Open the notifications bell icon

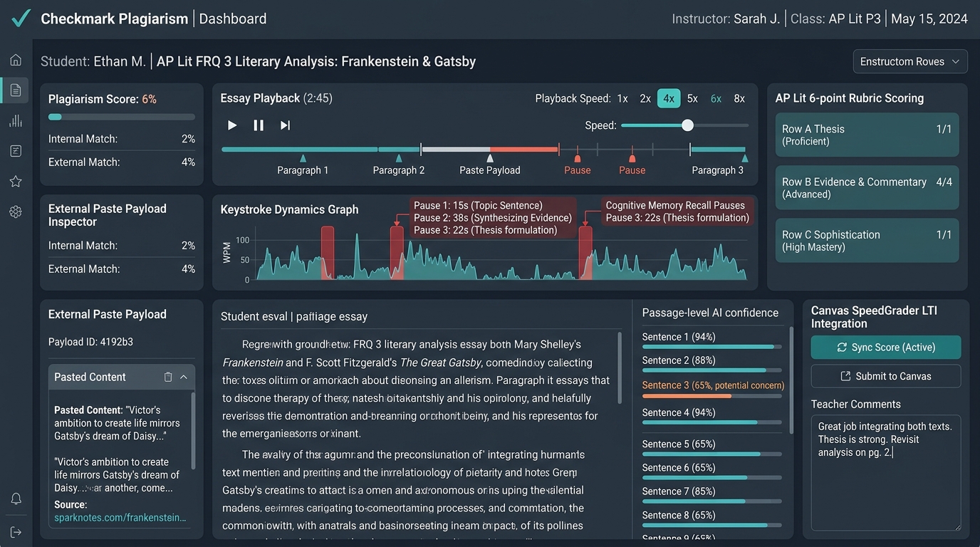click(x=16, y=499)
